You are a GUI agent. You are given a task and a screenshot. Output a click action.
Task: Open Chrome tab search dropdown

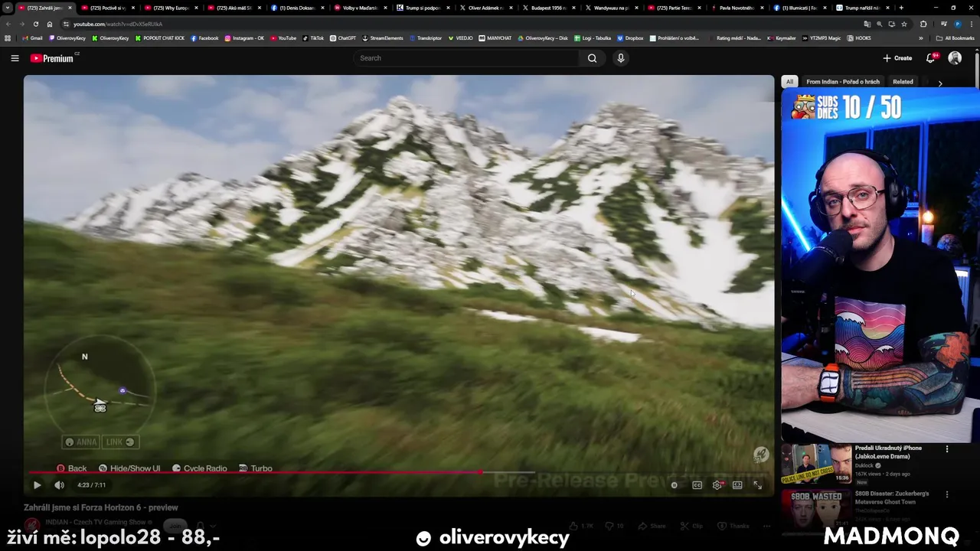[8, 8]
